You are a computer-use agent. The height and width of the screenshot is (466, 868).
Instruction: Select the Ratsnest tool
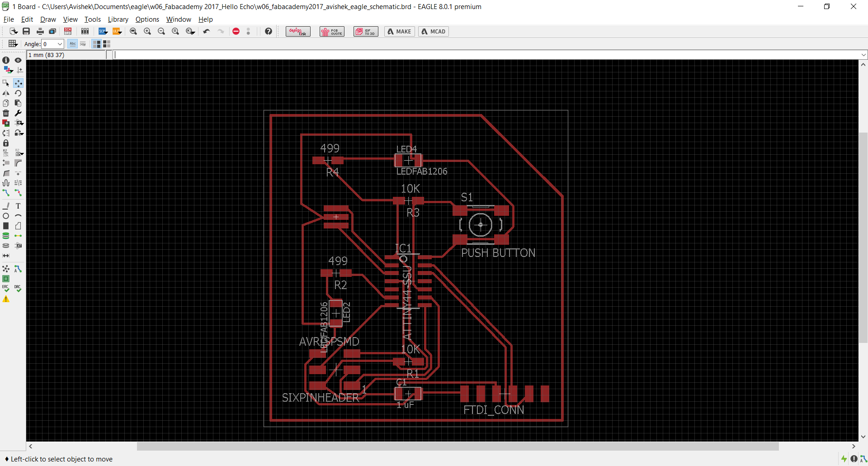point(6,269)
